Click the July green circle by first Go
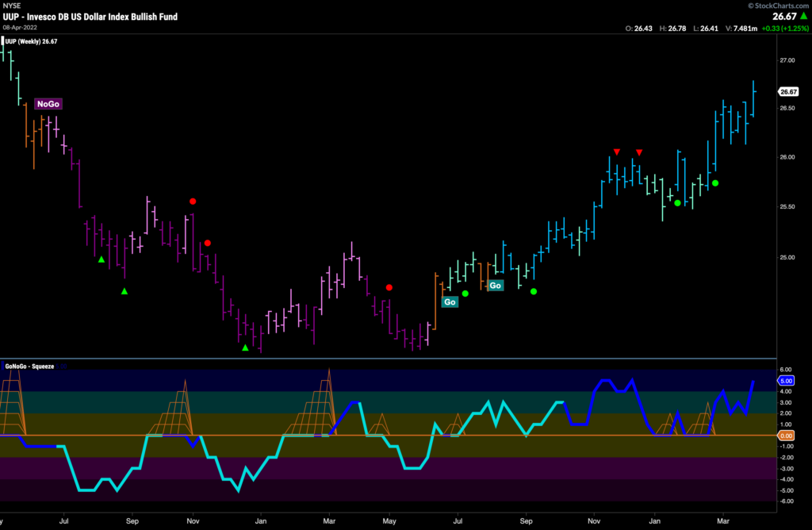812x530 pixels. 465,294
